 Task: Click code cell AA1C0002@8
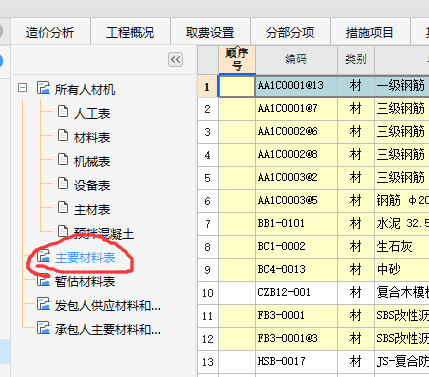coord(296,155)
